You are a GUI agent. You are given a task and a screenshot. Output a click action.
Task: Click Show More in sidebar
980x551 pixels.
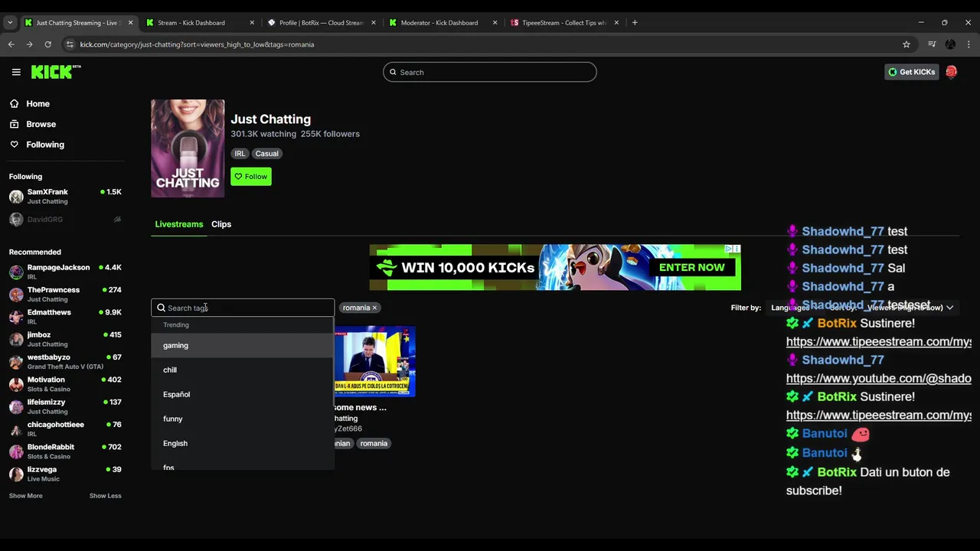point(26,496)
